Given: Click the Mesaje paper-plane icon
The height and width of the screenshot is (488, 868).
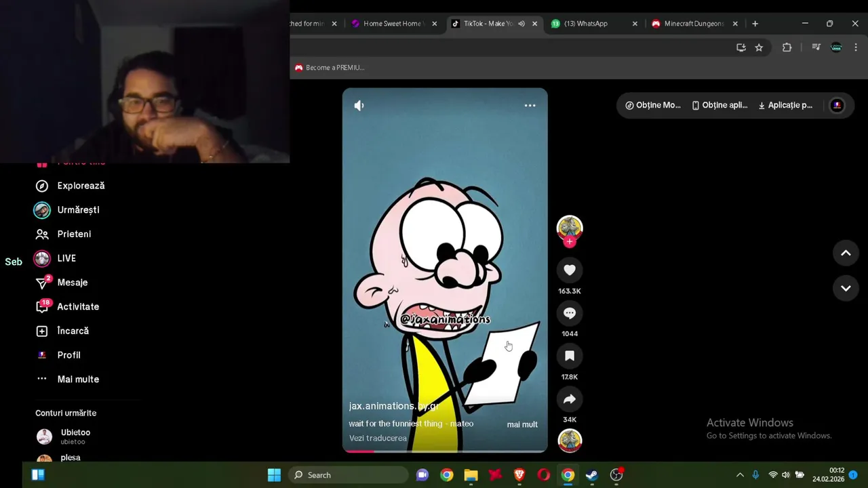Looking at the screenshot, I should click(42, 283).
